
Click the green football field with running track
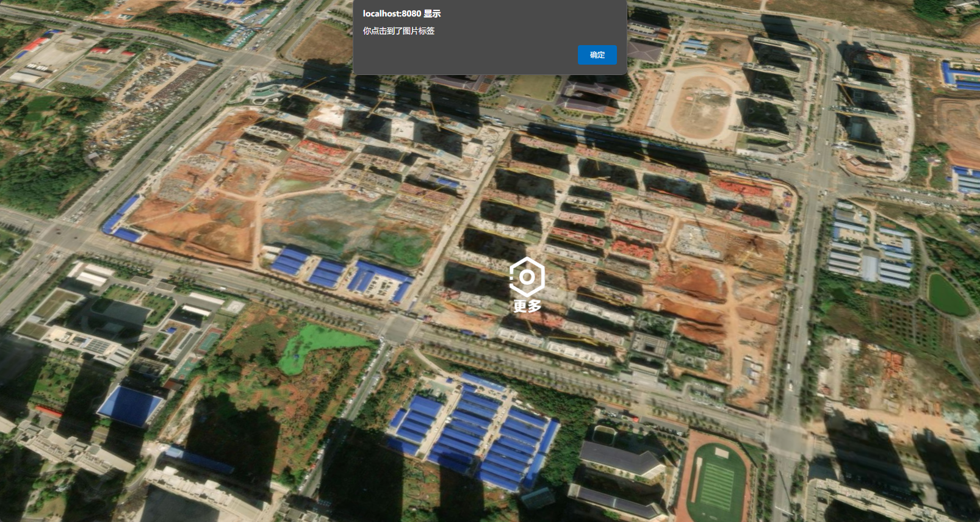point(718,481)
